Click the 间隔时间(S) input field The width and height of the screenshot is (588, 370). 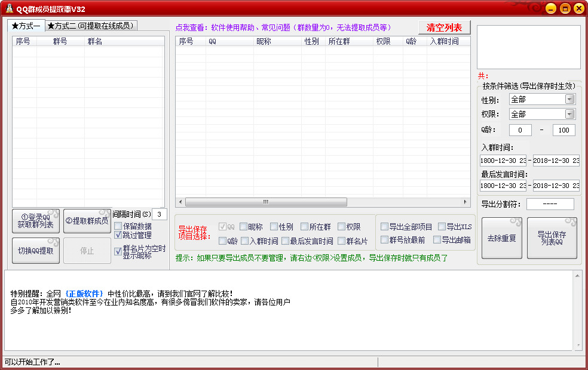coord(160,214)
